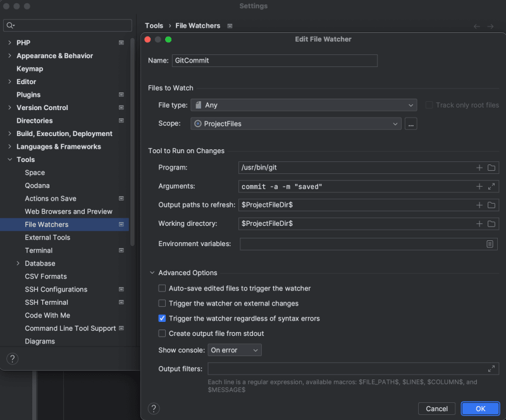Open help in Edit File Watcher dialog

click(x=154, y=409)
